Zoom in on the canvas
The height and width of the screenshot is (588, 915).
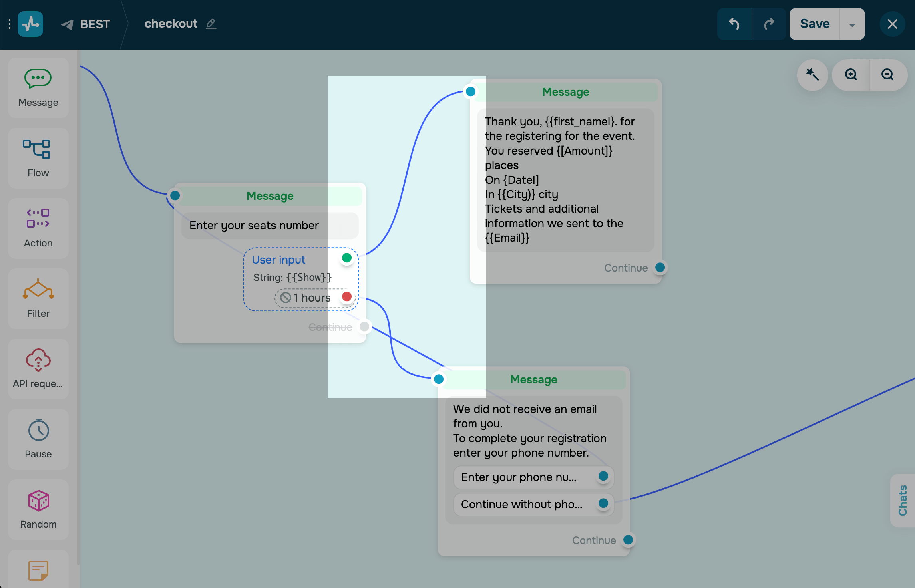click(851, 75)
